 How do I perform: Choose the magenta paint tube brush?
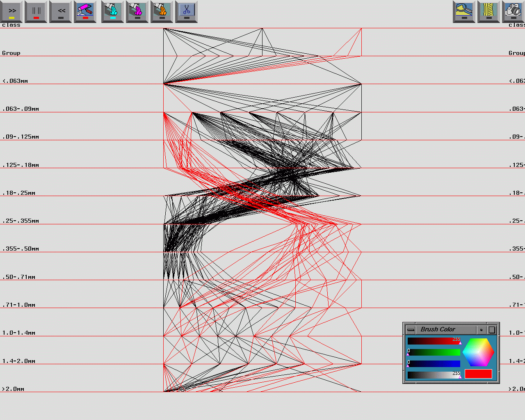point(137,11)
